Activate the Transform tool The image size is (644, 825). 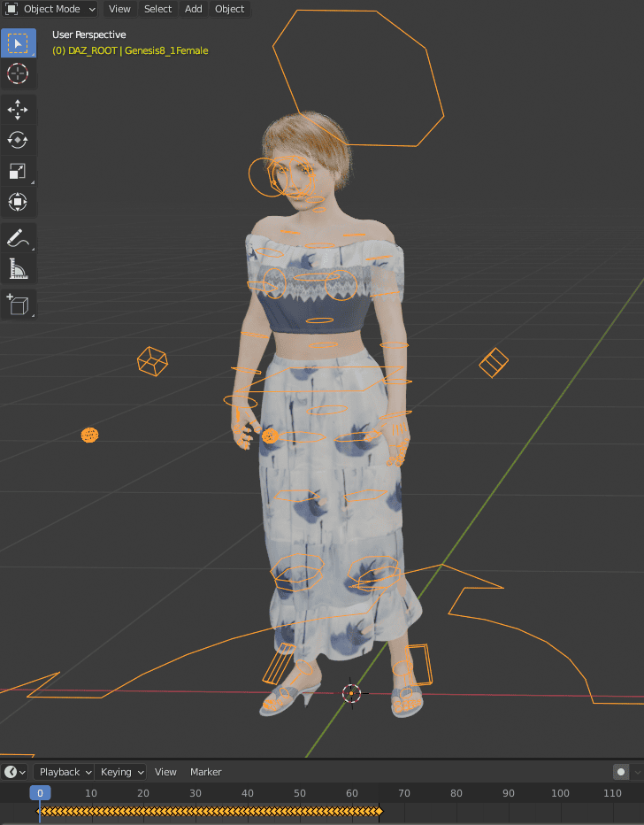click(19, 202)
